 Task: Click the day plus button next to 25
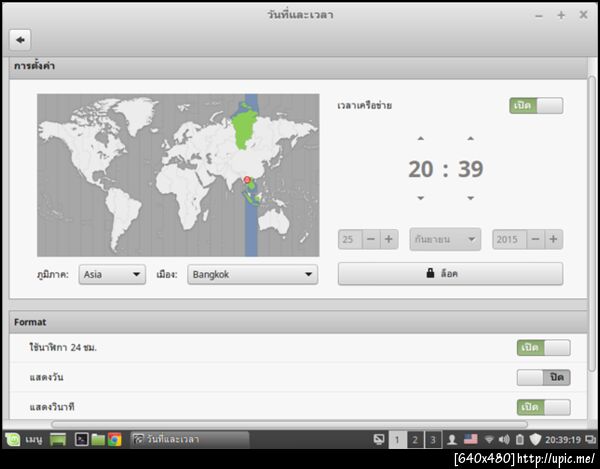pyautogui.click(x=389, y=239)
